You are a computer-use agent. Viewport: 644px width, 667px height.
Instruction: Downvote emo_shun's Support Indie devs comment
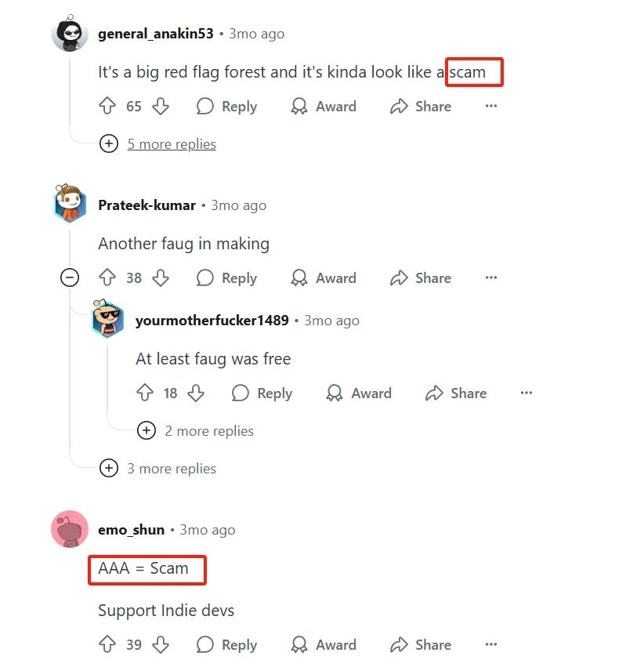(x=161, y=644)
